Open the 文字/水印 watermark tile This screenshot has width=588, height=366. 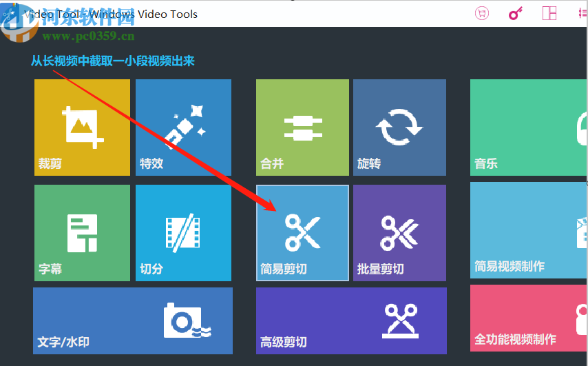133,321
